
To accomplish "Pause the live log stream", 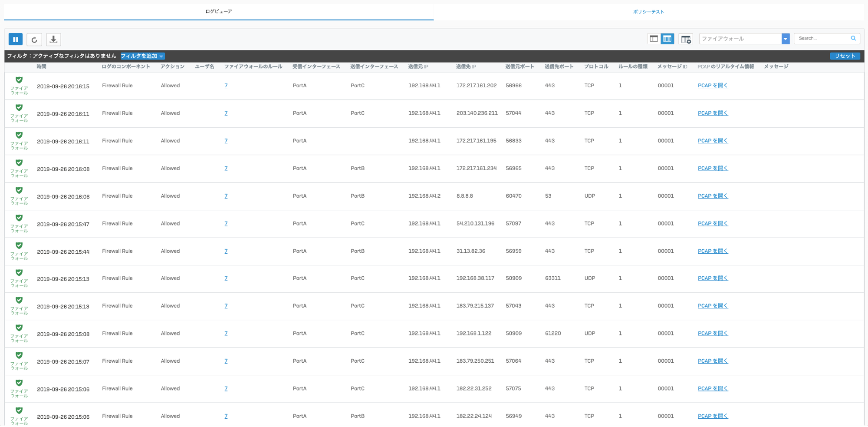I will tap(16, 40).
